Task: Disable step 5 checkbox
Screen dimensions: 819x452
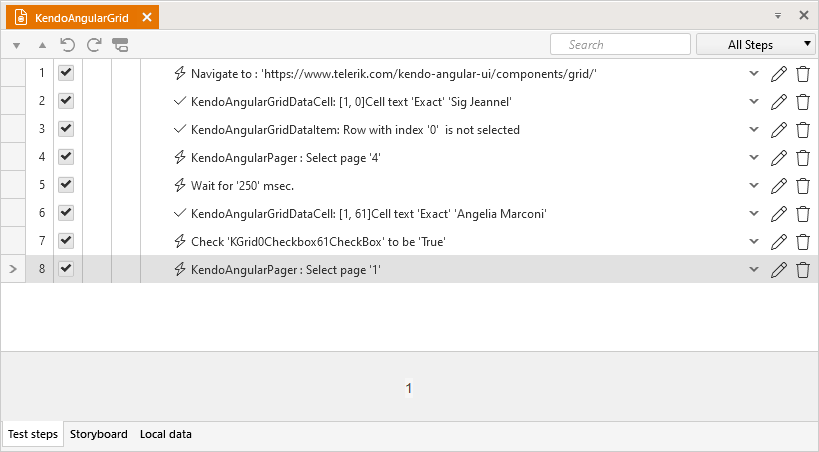Action: (x=66, y=184)
